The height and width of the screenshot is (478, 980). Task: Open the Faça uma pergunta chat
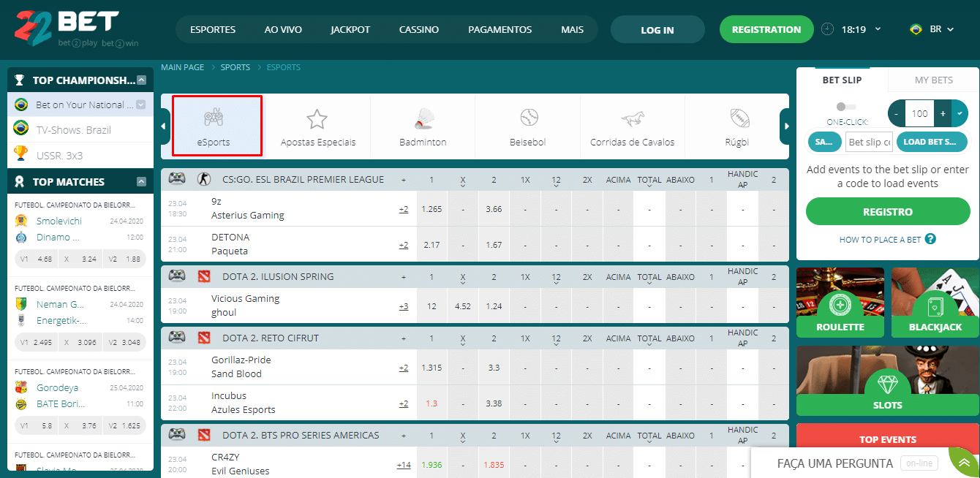tap(834, 463)
